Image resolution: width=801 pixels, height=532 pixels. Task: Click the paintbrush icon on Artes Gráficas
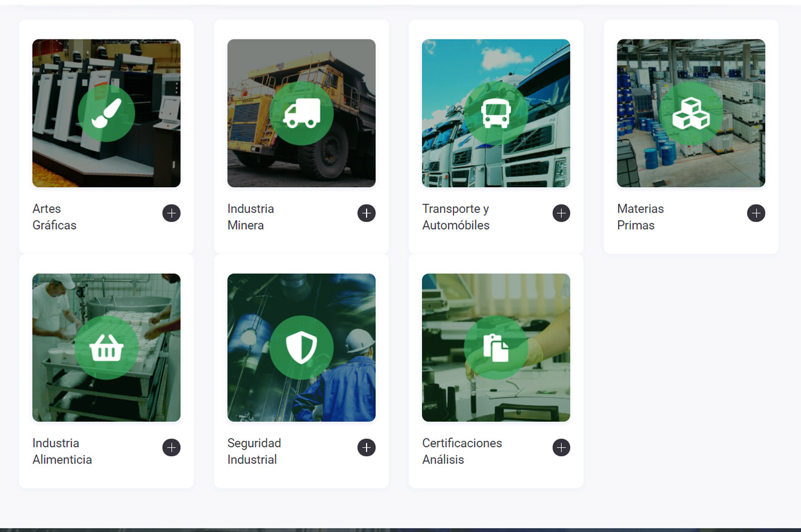106,113
